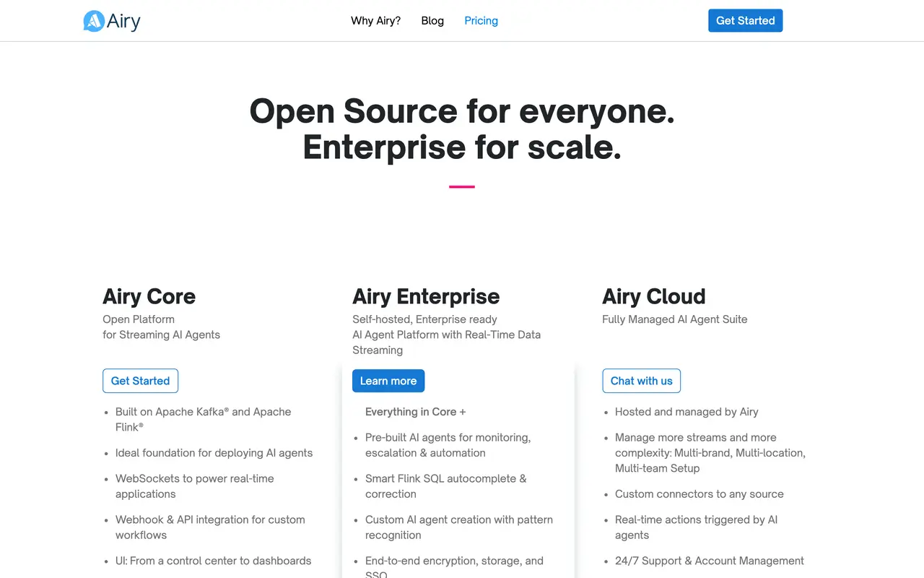Click 'UI: From a control center to dashboards'
The width and height of the screenshot is (924, 578).
pyautogui.click(x=213, y=561)
